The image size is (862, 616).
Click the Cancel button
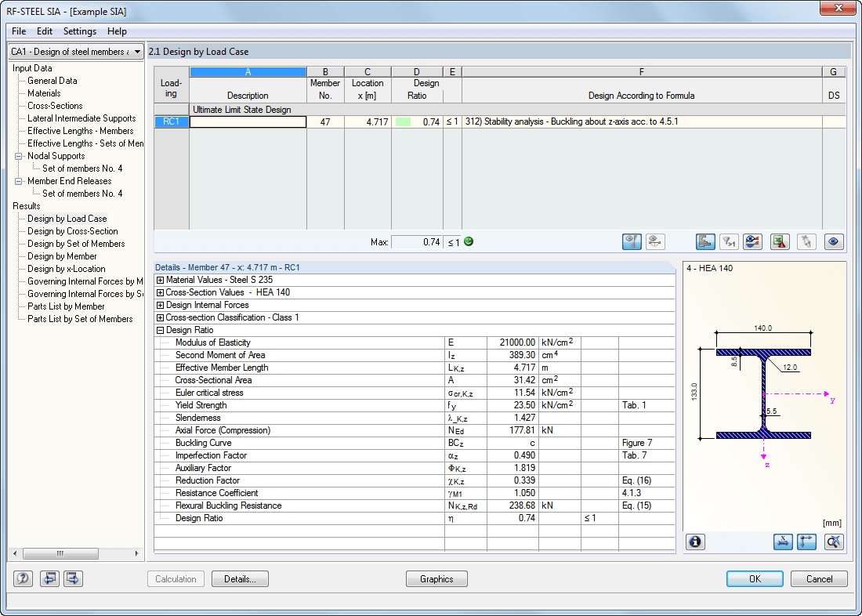(819, 578)
